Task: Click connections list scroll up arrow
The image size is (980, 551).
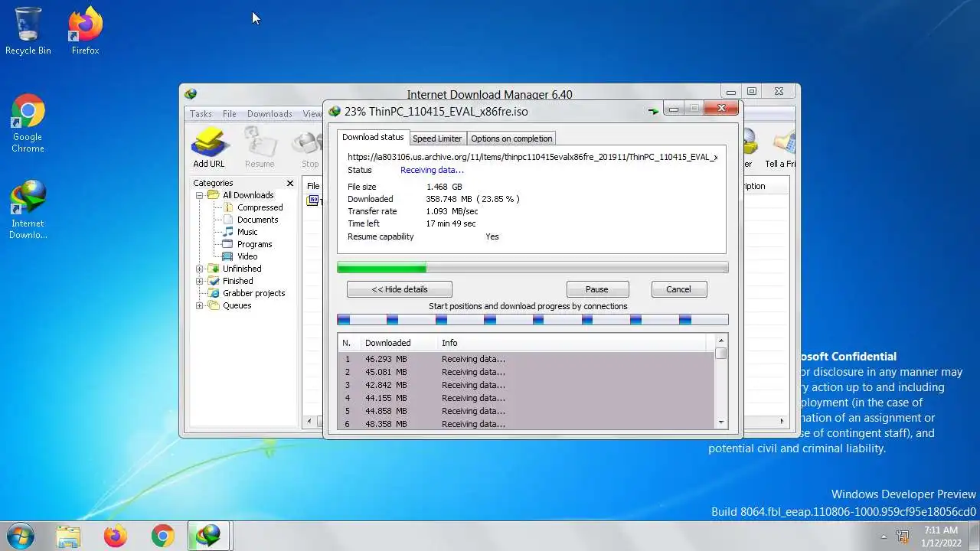Action: tap(720, 341)
